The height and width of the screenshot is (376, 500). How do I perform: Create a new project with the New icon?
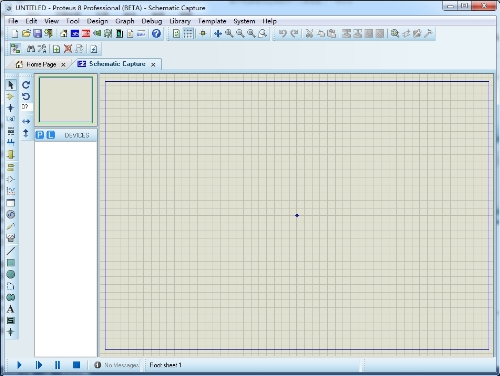15,34
